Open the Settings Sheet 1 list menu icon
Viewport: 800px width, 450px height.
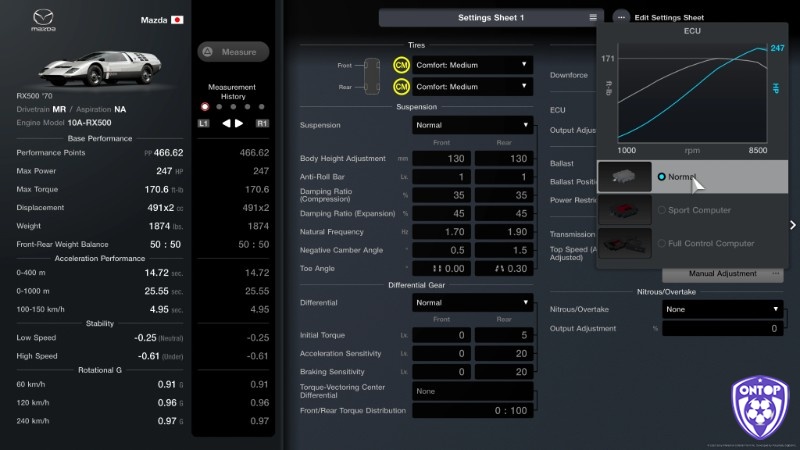click(593, 17)
